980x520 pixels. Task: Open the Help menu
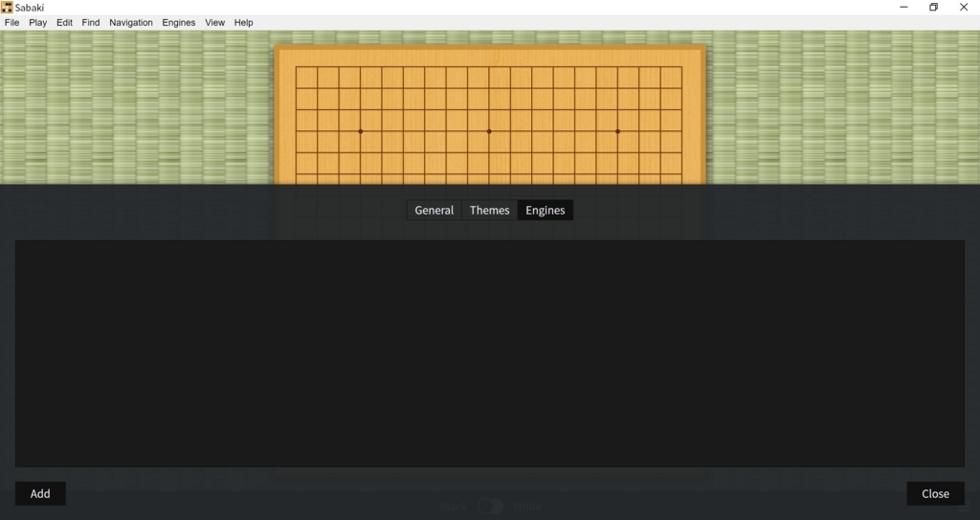pyautogui.click(x=244, y=23)
